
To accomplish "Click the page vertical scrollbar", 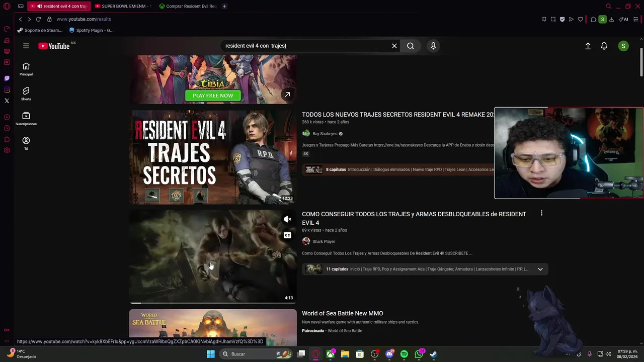I will (x=641, y=62).
